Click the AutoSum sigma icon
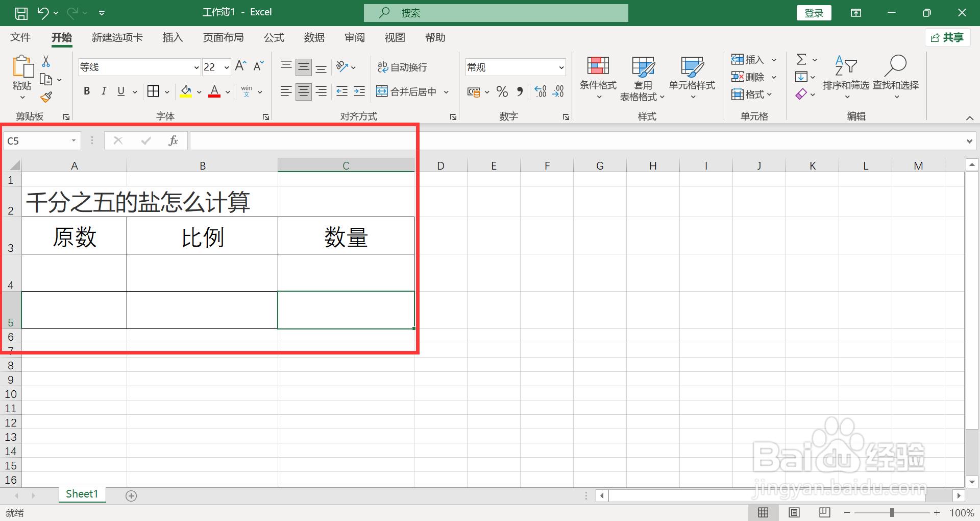The image size is (980, 521). coord(801,59)
